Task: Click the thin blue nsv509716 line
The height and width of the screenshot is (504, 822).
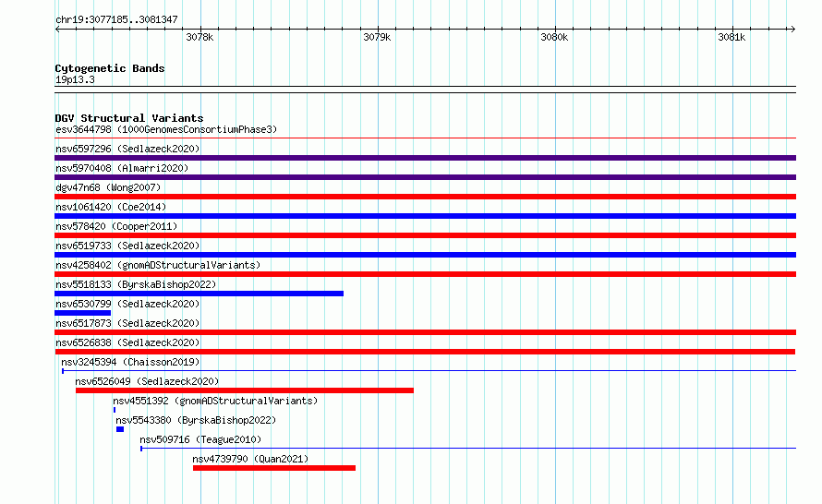Action: (468, 449)
